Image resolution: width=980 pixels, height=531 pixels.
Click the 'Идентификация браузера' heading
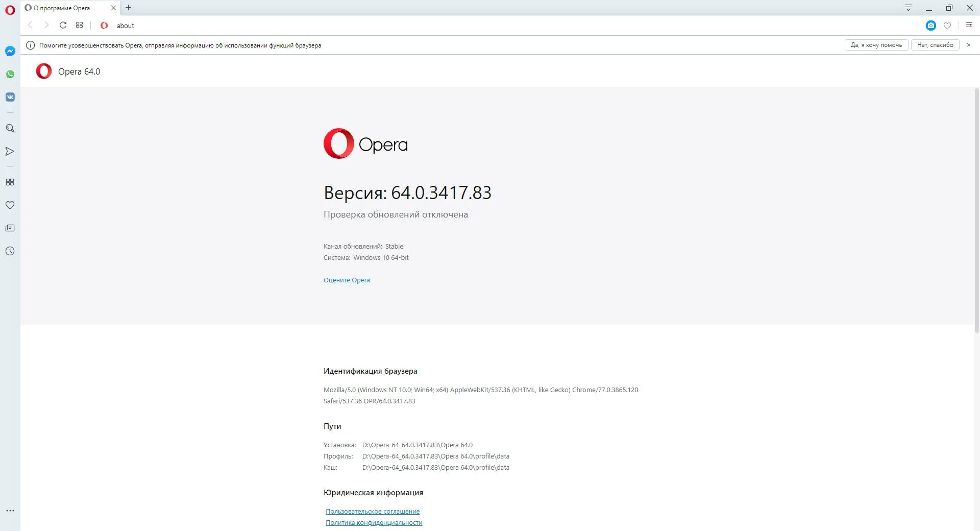371,371
